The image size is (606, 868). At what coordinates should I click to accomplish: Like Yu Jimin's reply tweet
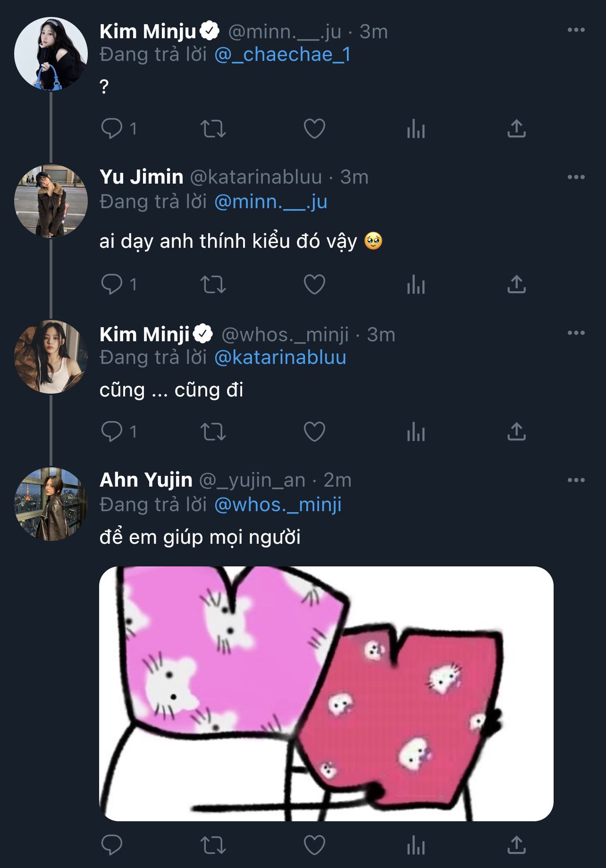(x=314, y=285)
